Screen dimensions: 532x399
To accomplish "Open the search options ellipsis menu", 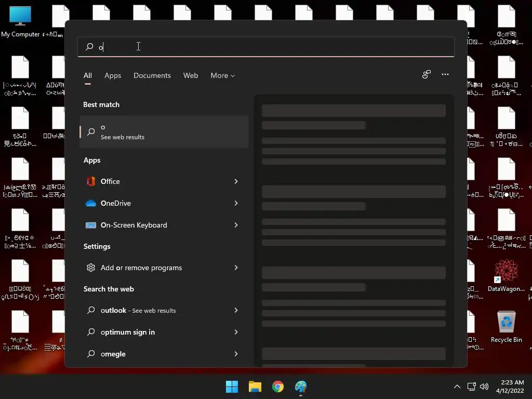I will click(x=445, y=74).
